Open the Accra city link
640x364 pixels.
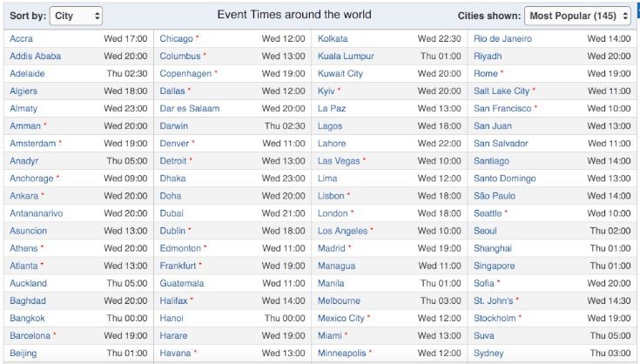tap(21, 39)
